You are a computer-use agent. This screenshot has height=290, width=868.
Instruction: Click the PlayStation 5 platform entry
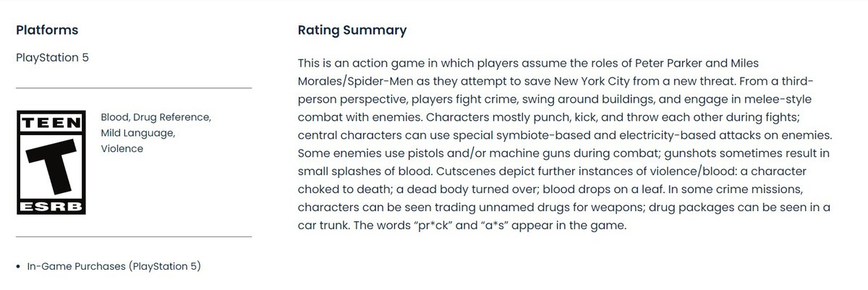[x=52, y=57]
